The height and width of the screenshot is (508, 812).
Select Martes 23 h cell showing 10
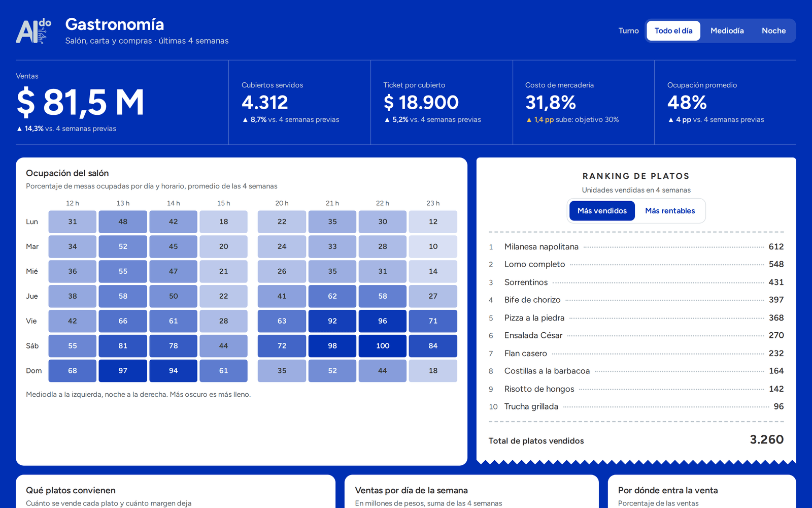click(x=433, y=246)
